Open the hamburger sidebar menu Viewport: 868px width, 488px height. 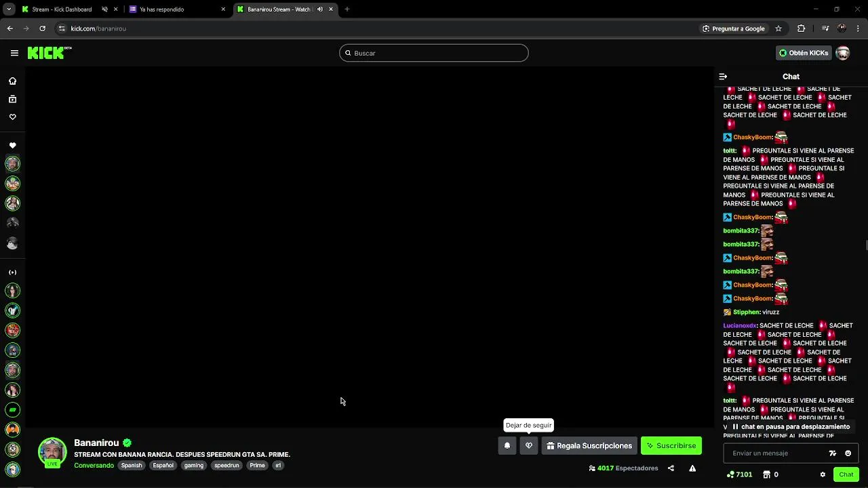click(x=14, y=53)
